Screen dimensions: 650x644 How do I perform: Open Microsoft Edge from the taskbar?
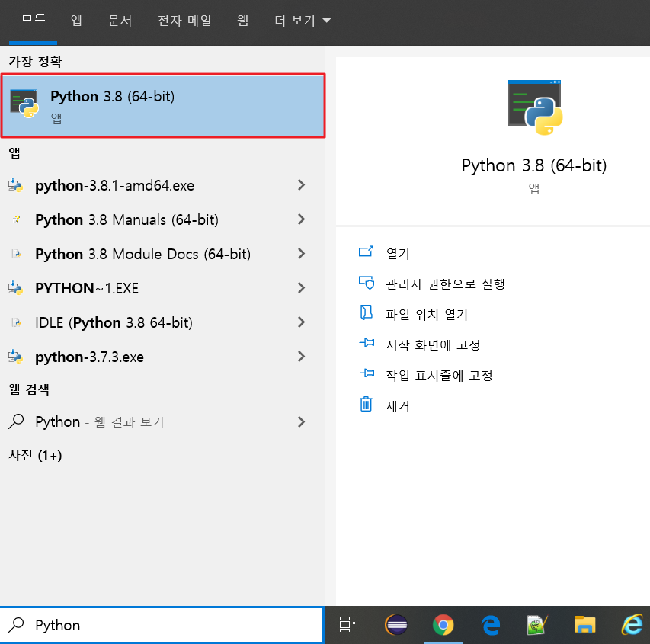491,624
